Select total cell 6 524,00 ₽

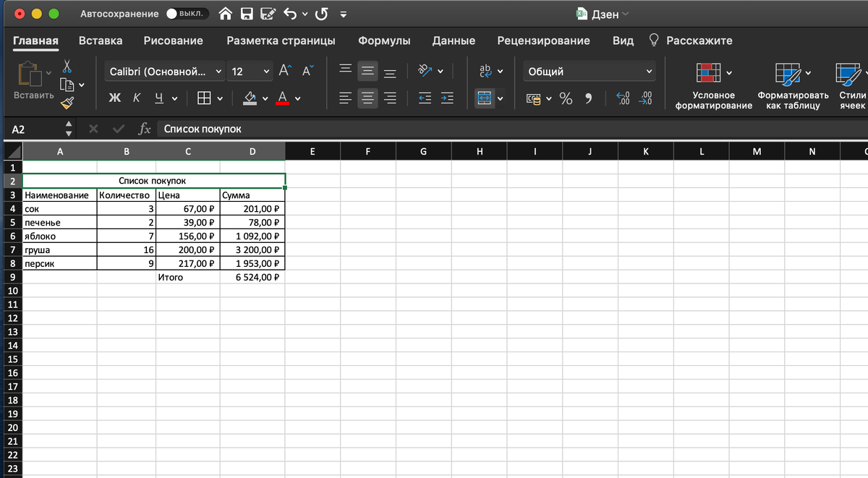pos(252,277)
